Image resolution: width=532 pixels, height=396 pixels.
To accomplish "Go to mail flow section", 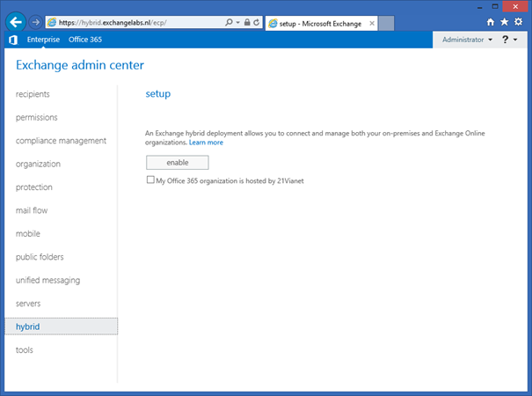I will pyautogui.click(x=33, y=210).
